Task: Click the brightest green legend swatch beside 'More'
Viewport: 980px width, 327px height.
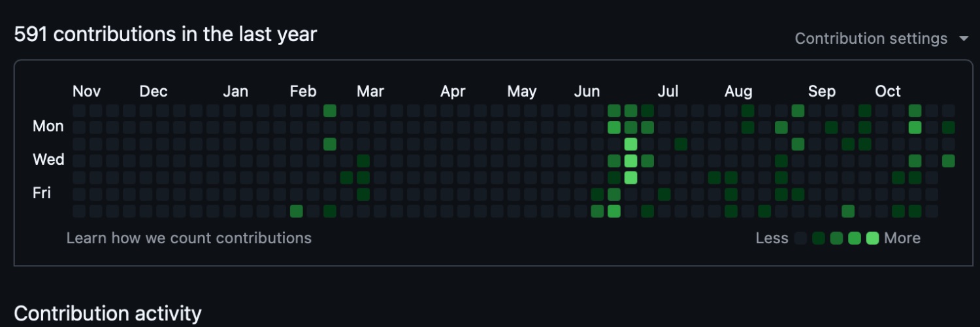Action: (872, 239)
